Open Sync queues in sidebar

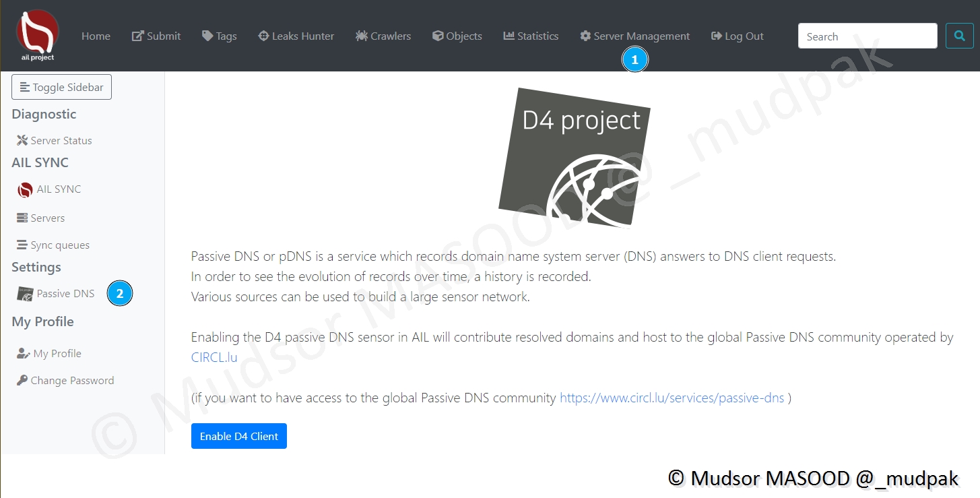point(53,245)
